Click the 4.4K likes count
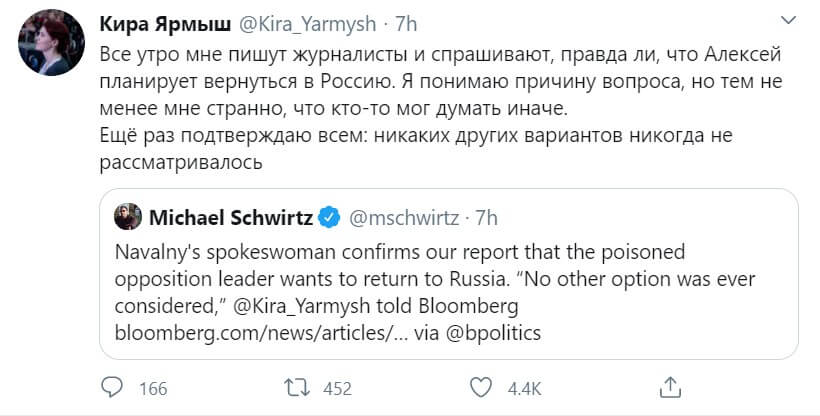The height and width of the screenshot is (416, 820). click(x=525, y=388)
